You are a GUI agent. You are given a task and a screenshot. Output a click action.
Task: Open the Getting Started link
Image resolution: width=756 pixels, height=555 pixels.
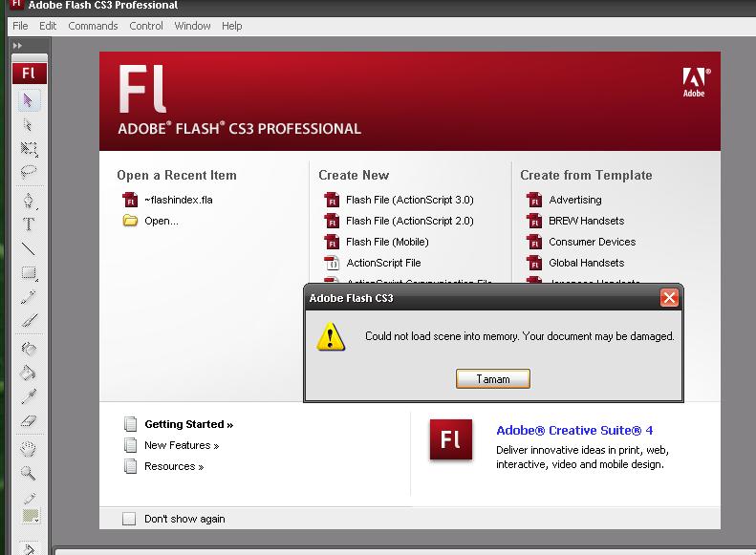point(188,424)
